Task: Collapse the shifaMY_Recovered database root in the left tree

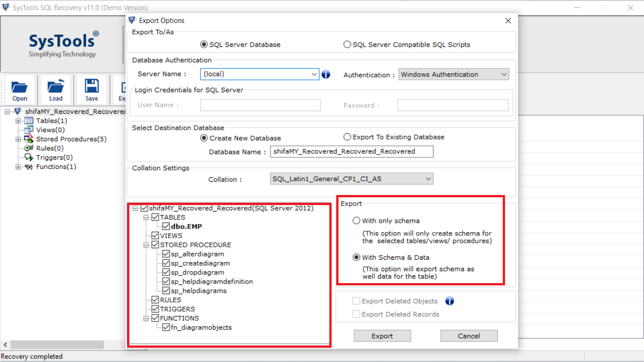Action: tap(7, 111)
